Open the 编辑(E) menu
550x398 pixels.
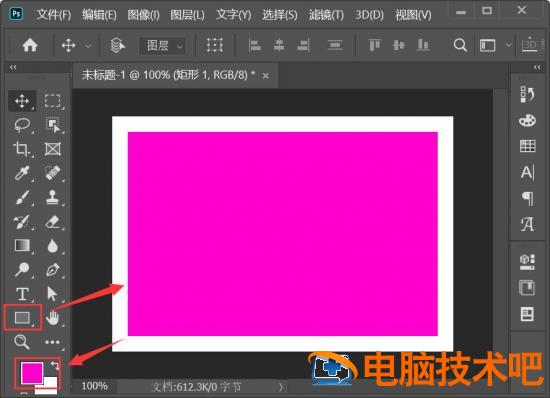click(x=99, y=15)
